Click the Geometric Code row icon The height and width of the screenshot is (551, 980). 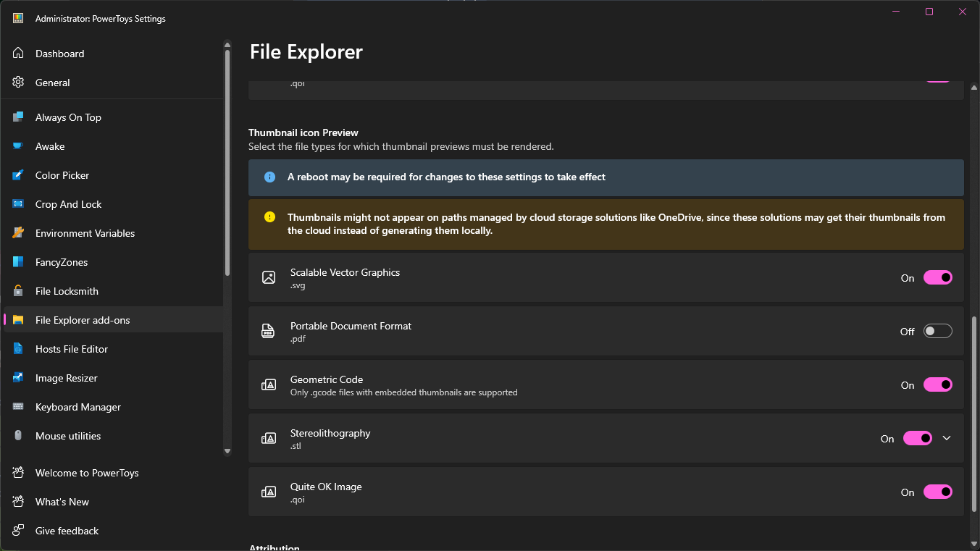click(269, 385)
